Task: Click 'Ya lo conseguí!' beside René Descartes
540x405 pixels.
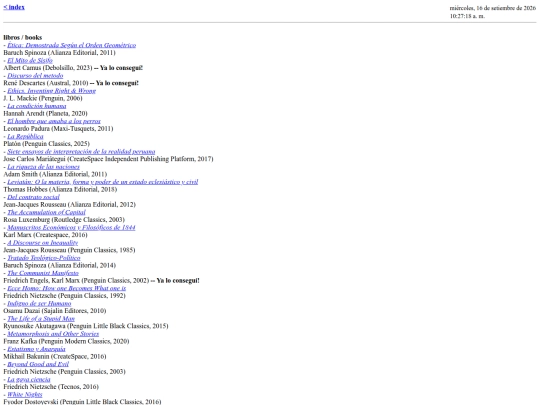Action: point(117,83)
